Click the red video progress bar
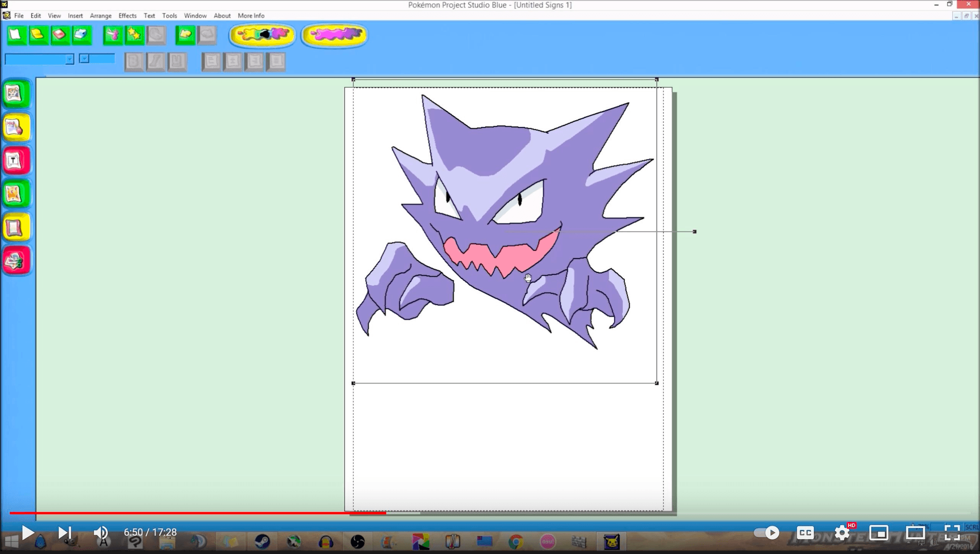The height and width of the screenshot is (554, 980). 191,513
